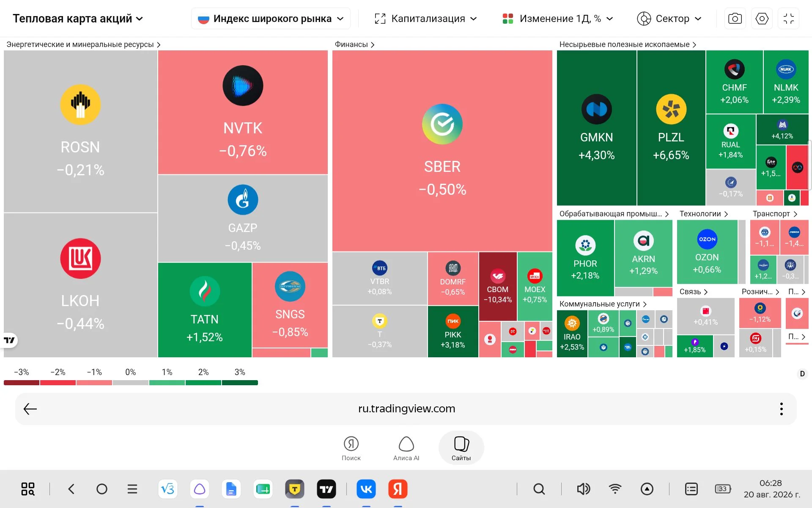Expand the Тепловая карта акций dropdown

[x=78, y=19]
